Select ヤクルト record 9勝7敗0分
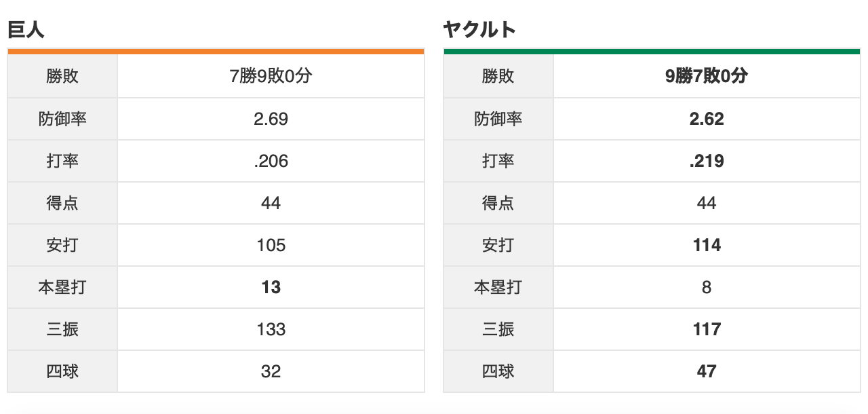 707,77
